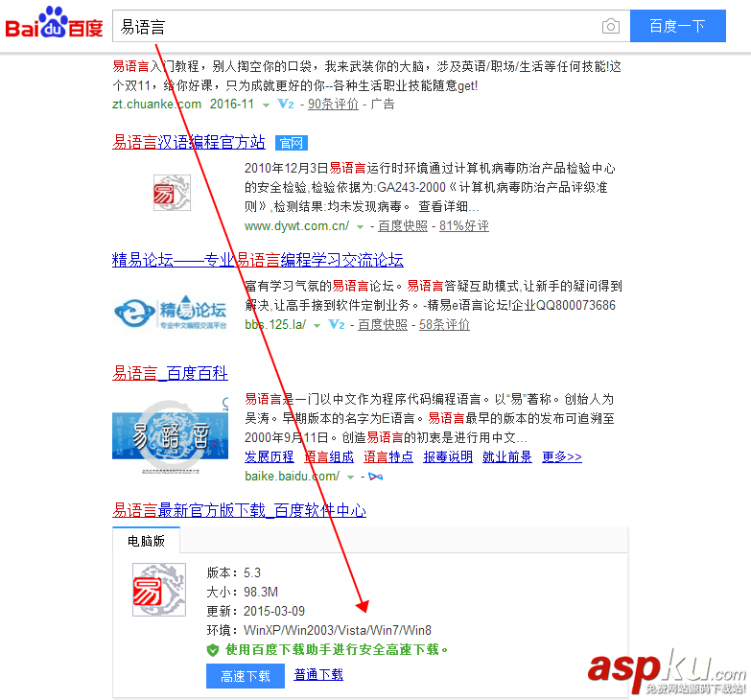Click the bow-tie icon after baike.baidu.com
751x700 pixels.
pos(376,477)
